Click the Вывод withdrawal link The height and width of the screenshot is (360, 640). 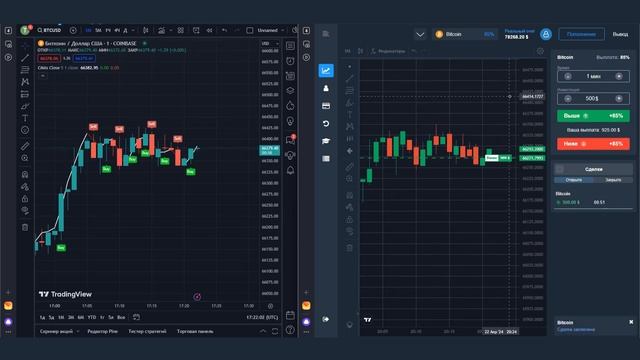[620, 34]
